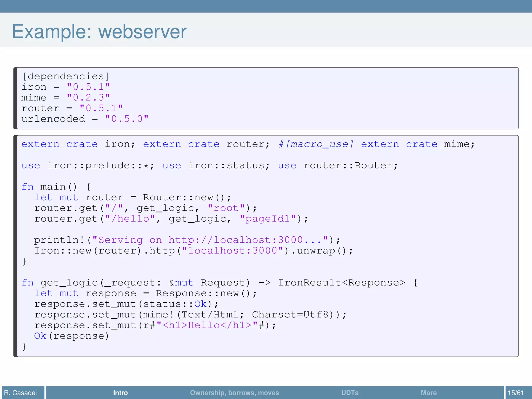Go to the UDTs section
Viewport: 532px width, 399px height.
(350, 393)
